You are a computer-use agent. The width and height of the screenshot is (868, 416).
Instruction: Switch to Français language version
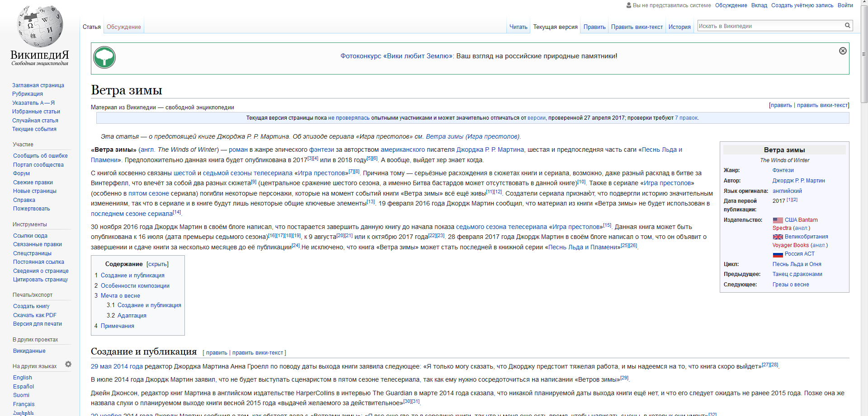(x=24, y=404)
